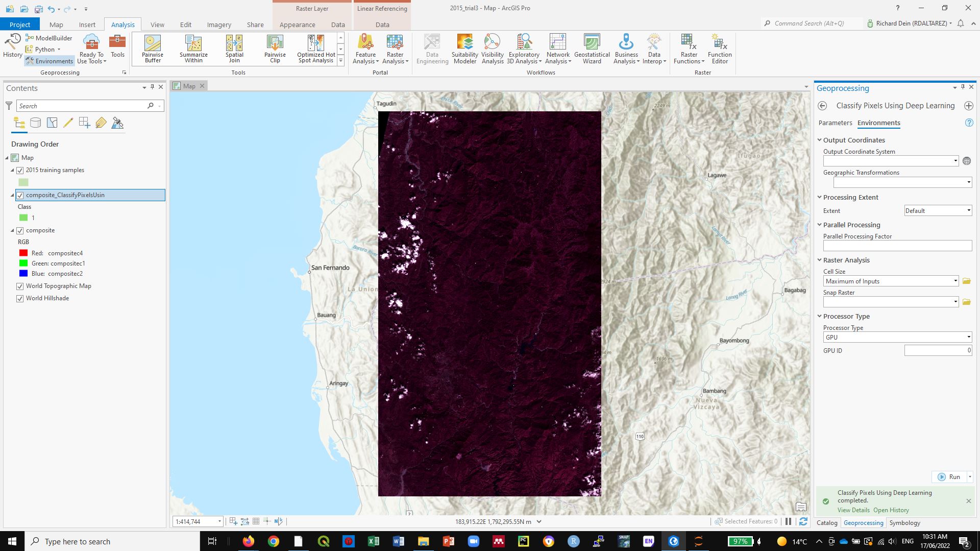
Task: Switch to the Imagery ribbon tab
Action: 218,24
